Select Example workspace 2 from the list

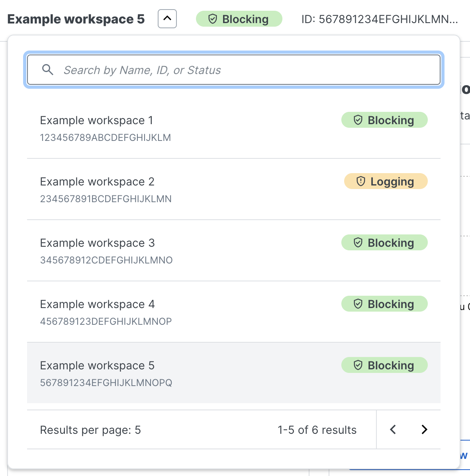tap(234, 189)
